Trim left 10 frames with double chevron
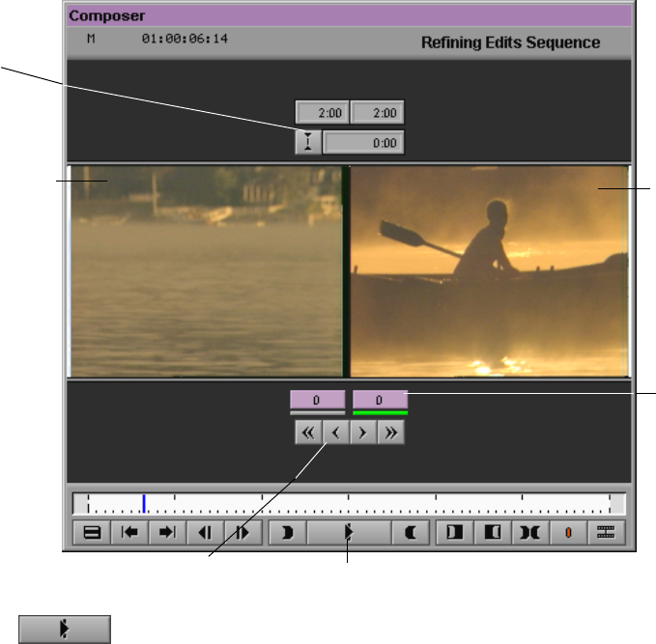656x644 pixels. tap(309, 433)
